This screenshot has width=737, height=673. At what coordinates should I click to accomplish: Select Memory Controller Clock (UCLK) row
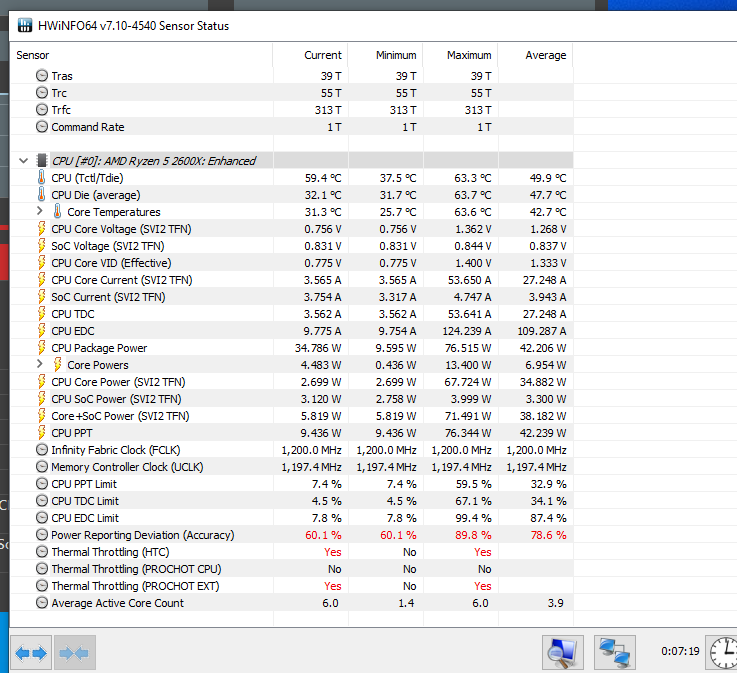click(x=291, y=467)
